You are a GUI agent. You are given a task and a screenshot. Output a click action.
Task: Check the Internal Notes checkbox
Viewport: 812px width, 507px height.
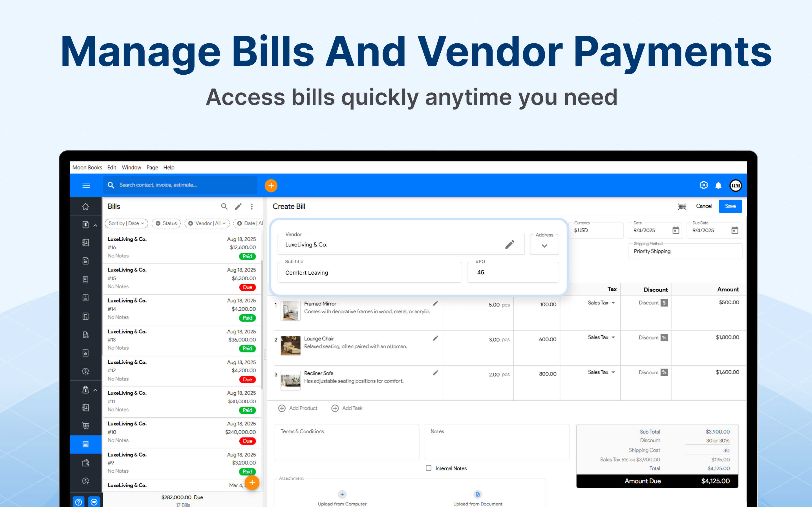(x=429, y=468)
